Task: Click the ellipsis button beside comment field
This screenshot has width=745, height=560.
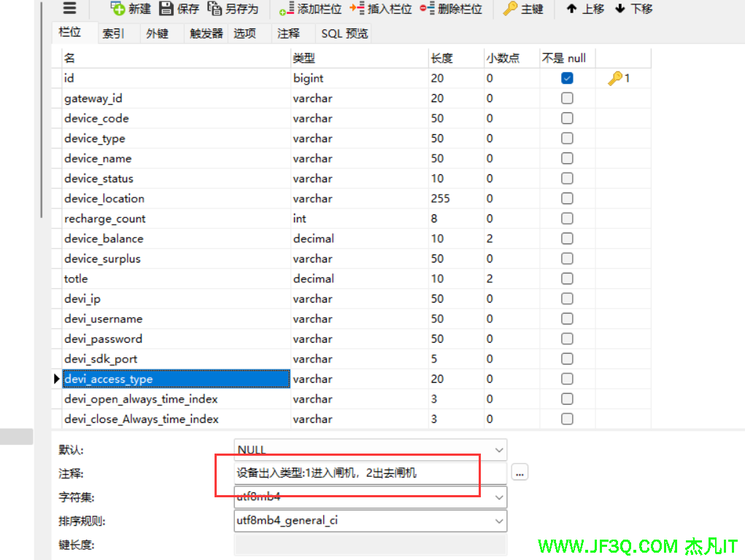Action: click(x=520, y=472)
